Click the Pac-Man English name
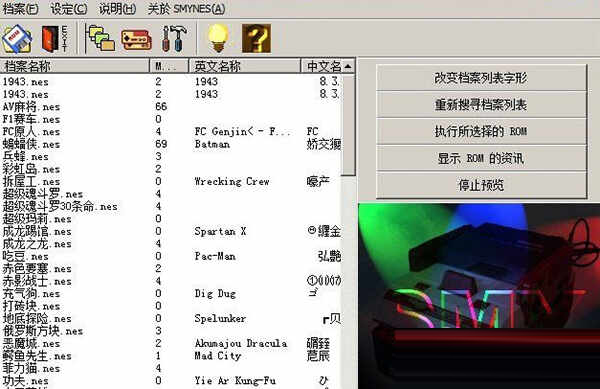Screen dimensions: 600x389 (215, 256)
